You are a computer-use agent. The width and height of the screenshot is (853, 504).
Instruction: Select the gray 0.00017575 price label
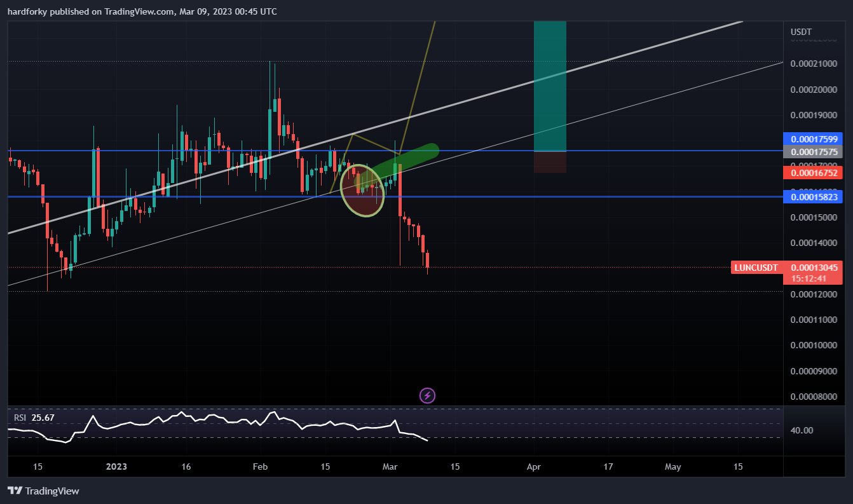(813, 151)
